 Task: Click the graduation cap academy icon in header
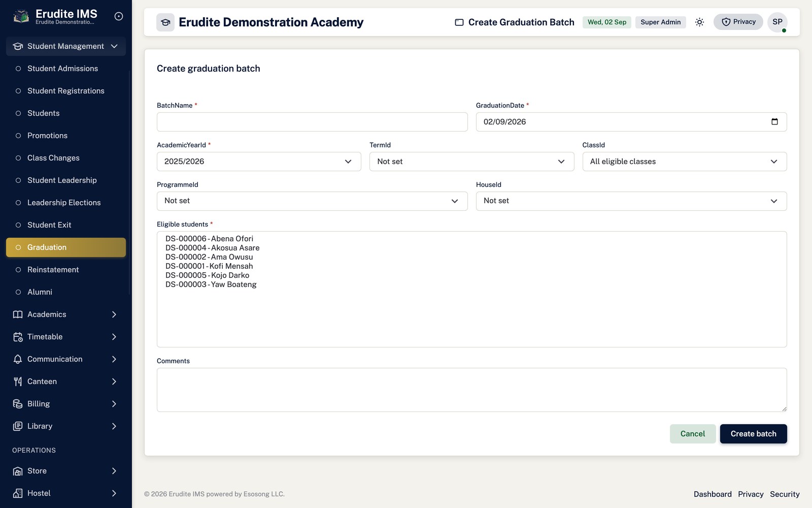[x=165, y=22]
